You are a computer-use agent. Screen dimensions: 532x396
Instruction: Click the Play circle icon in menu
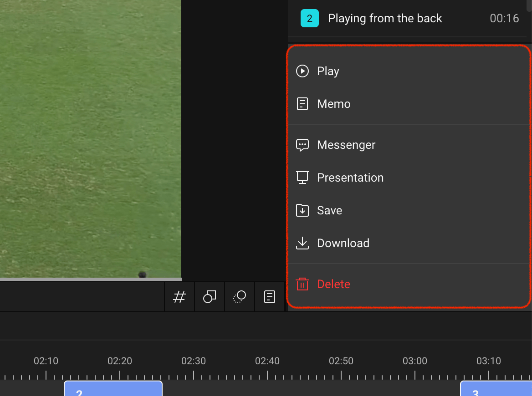pos(302,71)
